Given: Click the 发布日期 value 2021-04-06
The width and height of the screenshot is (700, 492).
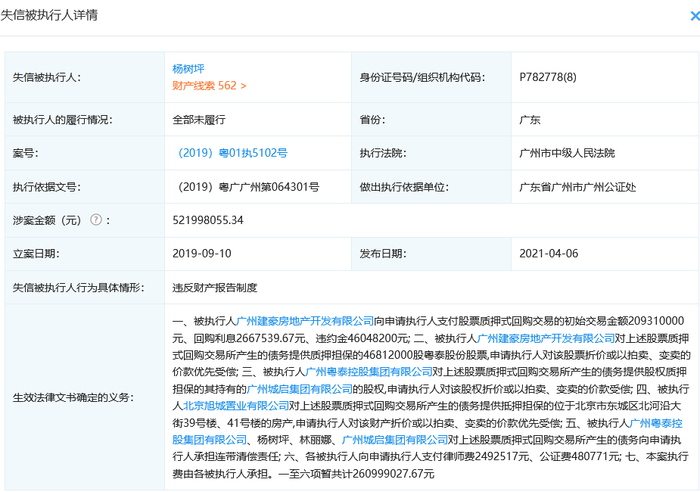Looking at the screenshot, I should coord(547,254).
